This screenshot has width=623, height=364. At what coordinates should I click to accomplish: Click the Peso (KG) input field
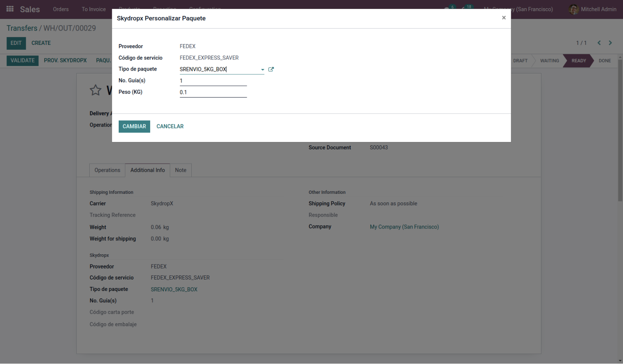(213, 92)
